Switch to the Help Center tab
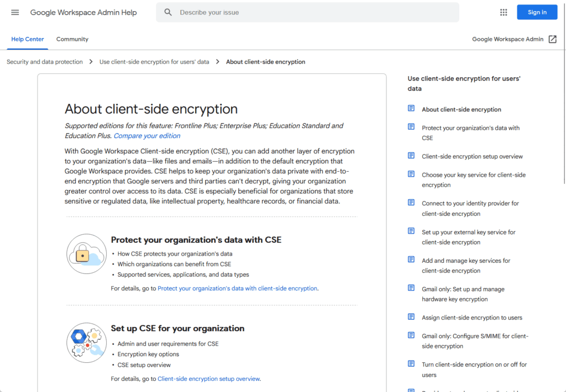This screenshot has width=566, height=392. point(28,39)
